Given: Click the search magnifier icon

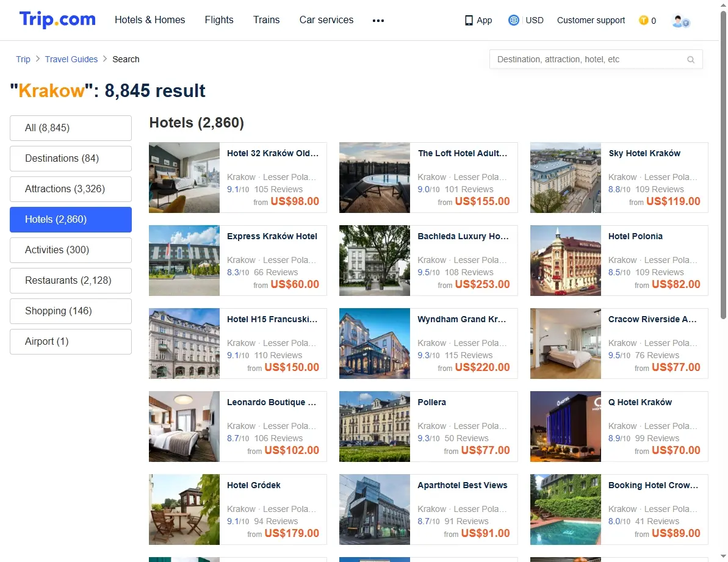Looking at the screenshot, I should pos(691,59).
